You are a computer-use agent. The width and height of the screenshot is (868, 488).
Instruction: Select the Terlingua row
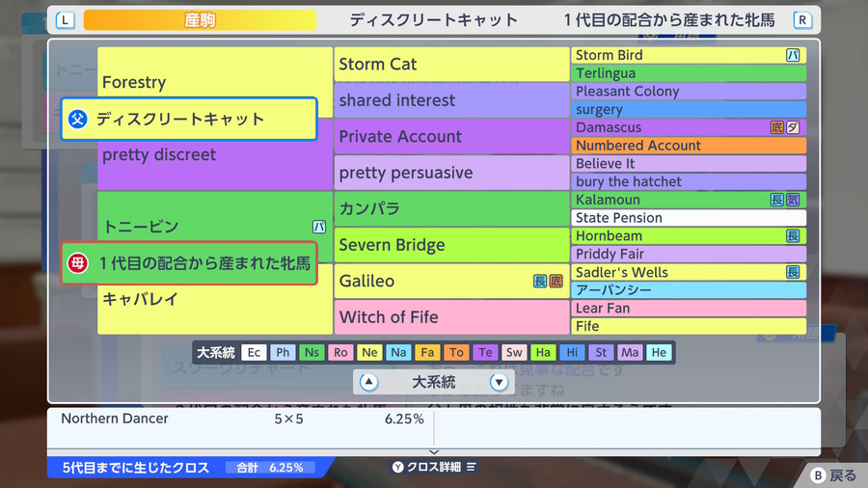click(x=689, y=73)
